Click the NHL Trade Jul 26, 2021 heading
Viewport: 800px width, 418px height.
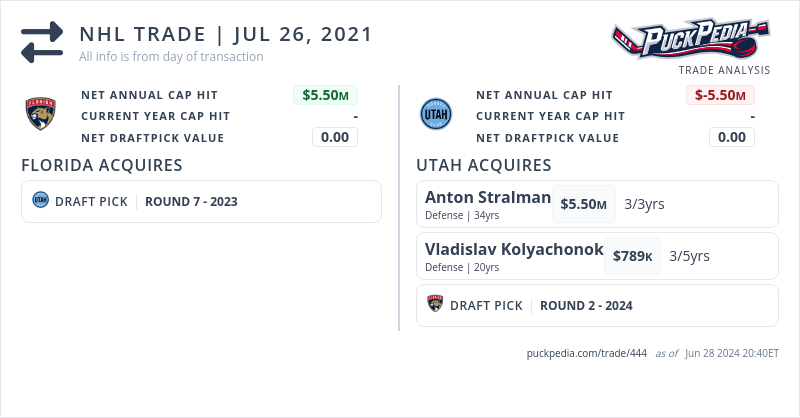[226, 34]
